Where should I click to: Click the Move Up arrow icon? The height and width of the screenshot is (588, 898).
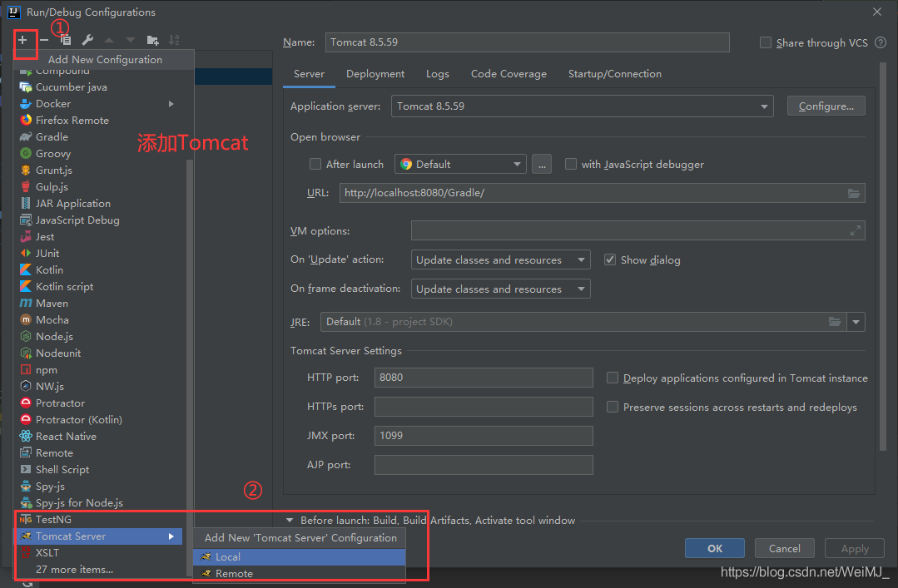click(109, 40)
